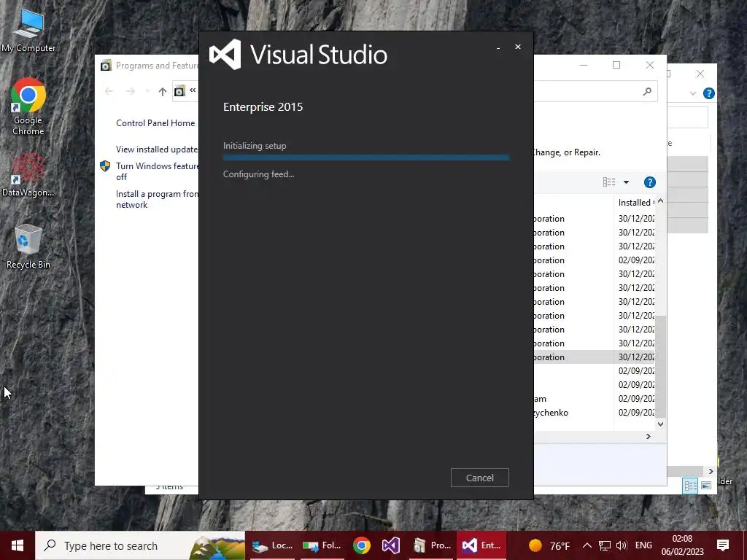This screenshot has height=560, width=747.
Task: Open Google Chrome desktop shortcut
Action: coord(28,107)
